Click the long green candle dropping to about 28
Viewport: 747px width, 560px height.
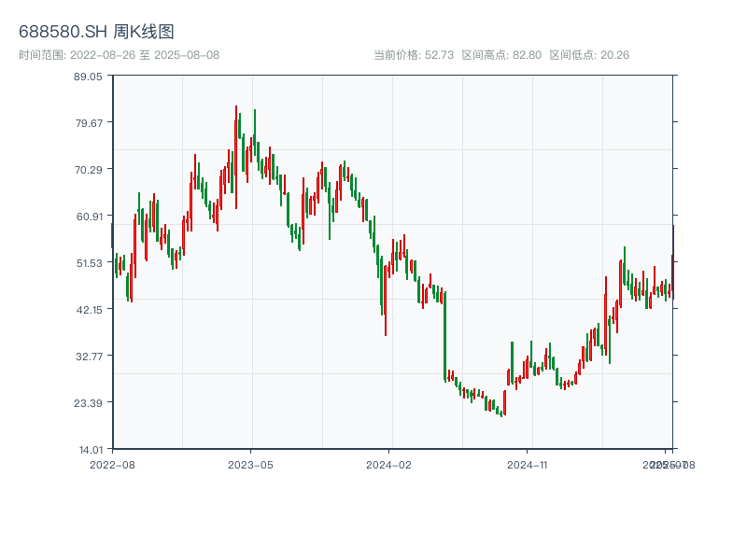[445, 337]
